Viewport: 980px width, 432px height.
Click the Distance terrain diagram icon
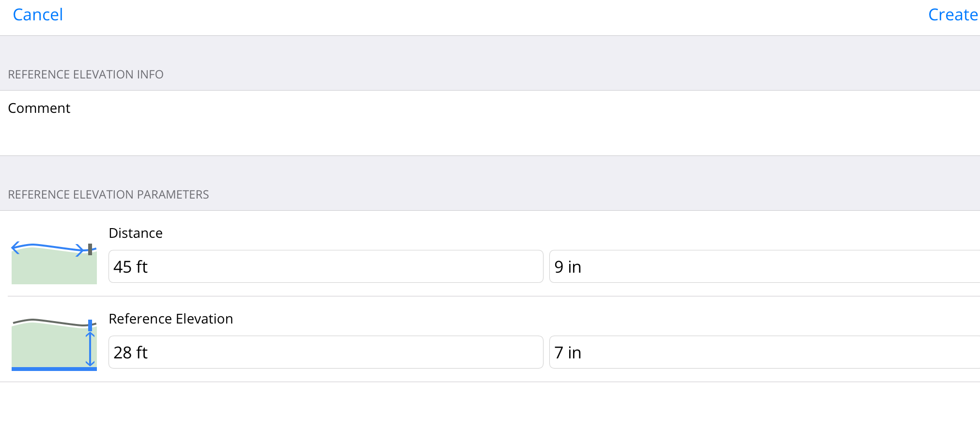click(54, 263)
